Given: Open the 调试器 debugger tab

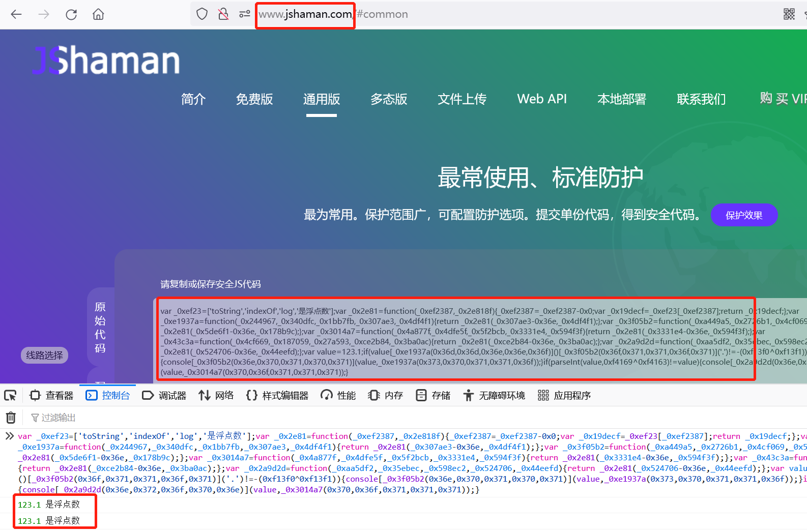Looking at the screenshot, I should pyautogui.click(x=164, y=395).
